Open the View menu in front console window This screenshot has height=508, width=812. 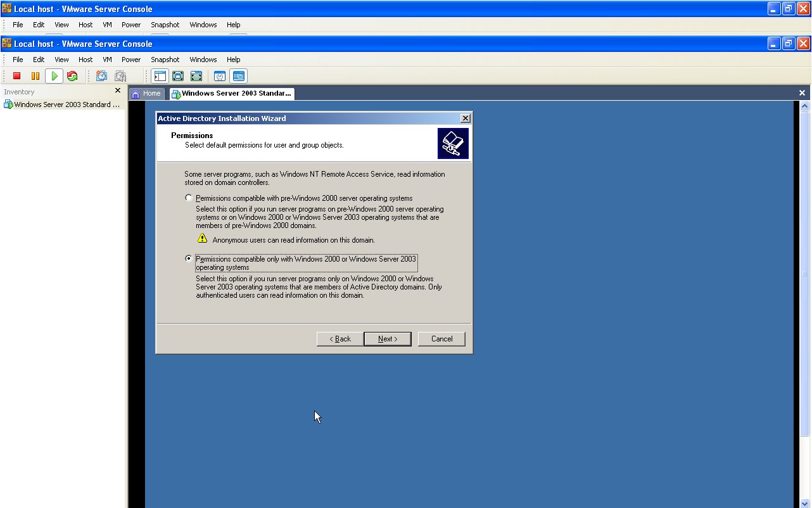[61, 60]
